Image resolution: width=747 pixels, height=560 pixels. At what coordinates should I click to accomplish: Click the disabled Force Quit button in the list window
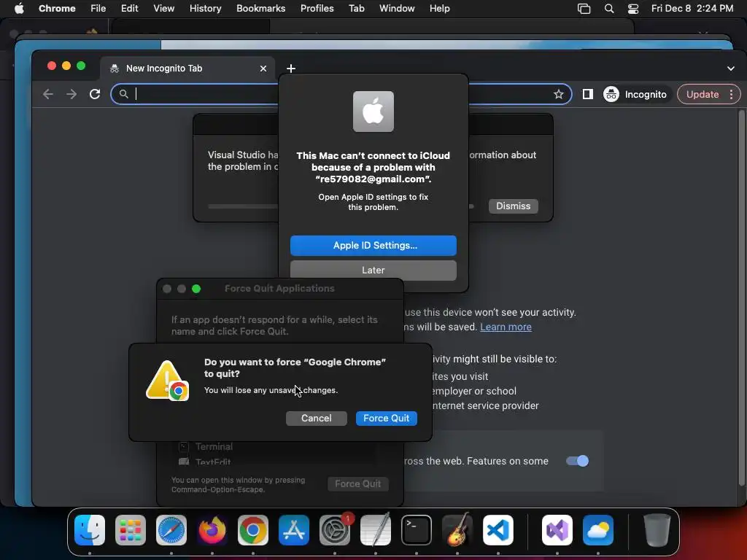pos(357,484)
